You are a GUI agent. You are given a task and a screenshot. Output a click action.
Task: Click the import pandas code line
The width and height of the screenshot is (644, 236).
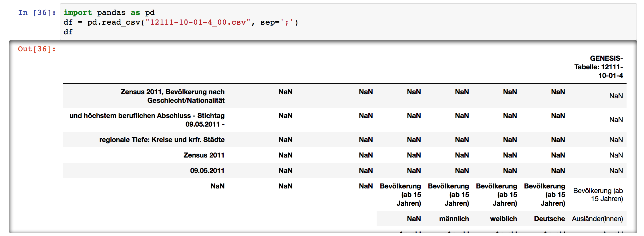pos(109,13)
